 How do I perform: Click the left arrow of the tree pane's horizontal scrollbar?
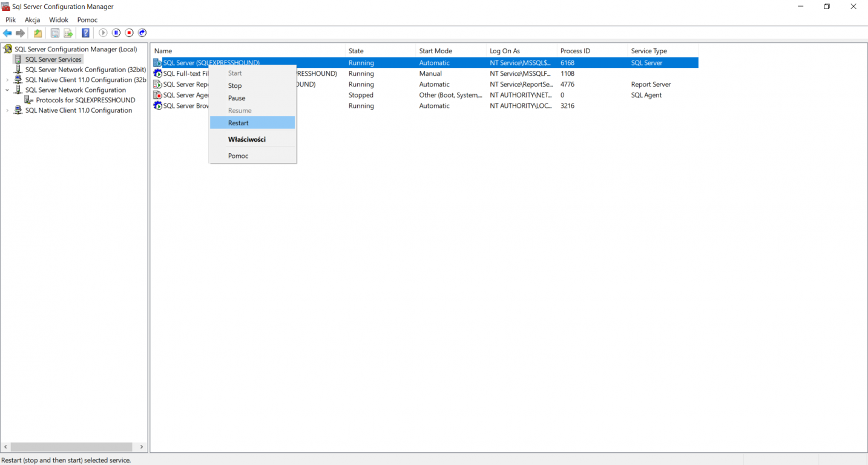[5, 447]
